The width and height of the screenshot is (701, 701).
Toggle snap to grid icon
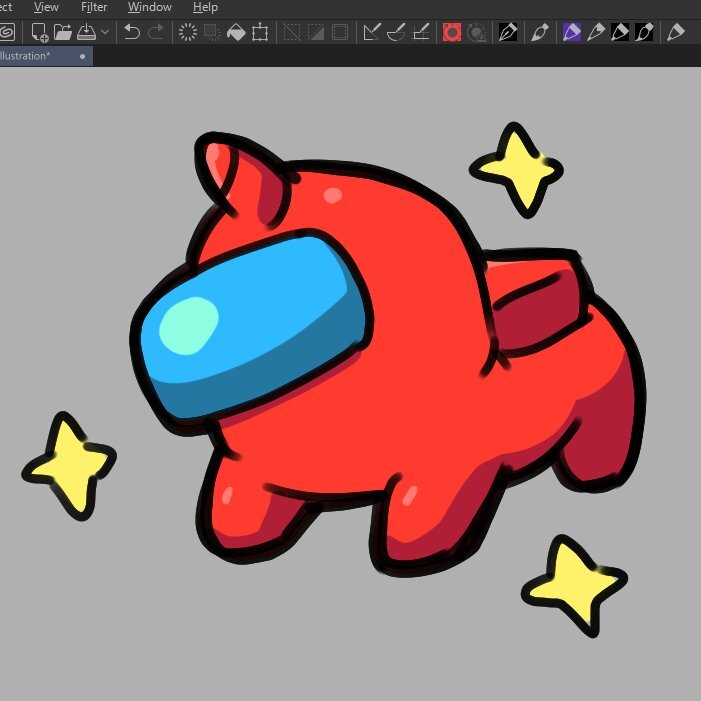[421, 32]
